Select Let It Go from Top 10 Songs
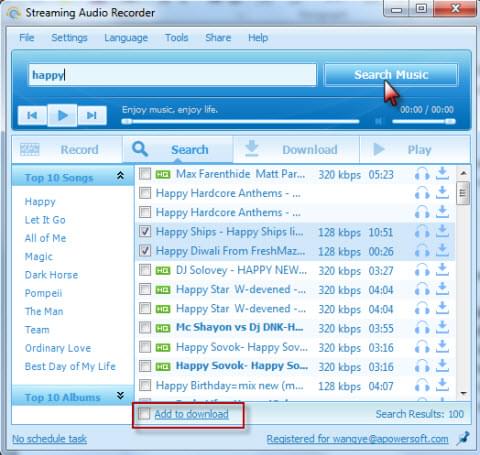The width and height of the screenshot is (480, 455). coord(45,220)
